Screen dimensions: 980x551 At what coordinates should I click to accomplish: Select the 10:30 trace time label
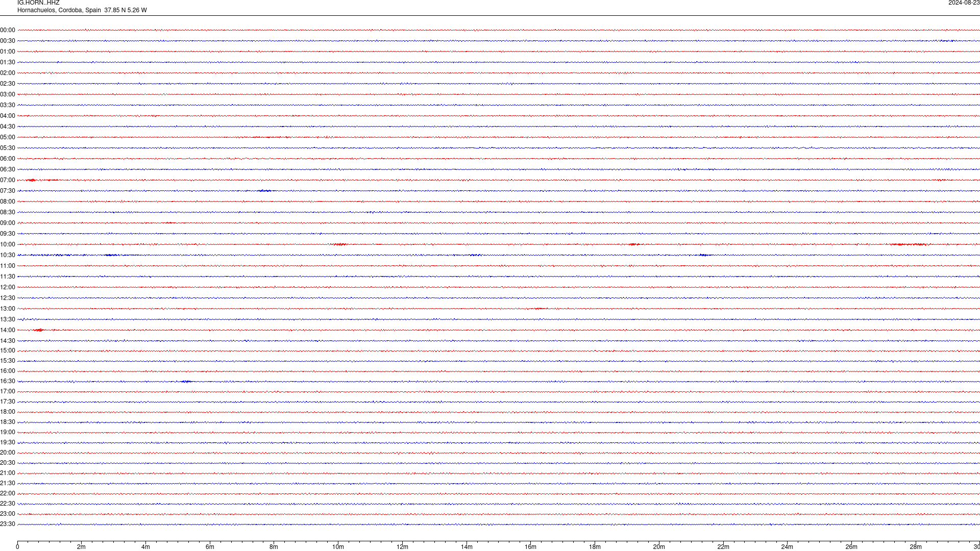point(8,255)
